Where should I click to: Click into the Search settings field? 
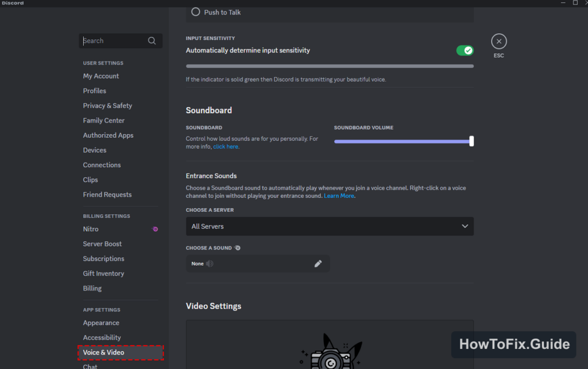pos(121,41)
